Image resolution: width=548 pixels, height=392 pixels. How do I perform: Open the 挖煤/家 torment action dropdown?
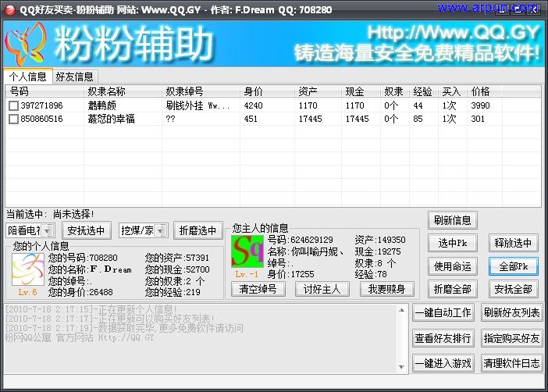tap(160, 231)
